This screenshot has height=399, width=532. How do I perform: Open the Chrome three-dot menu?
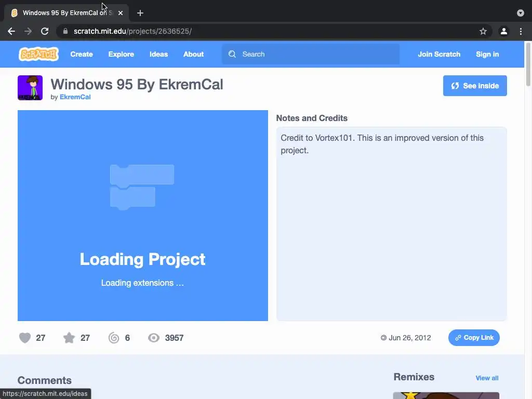coord(521,31)
